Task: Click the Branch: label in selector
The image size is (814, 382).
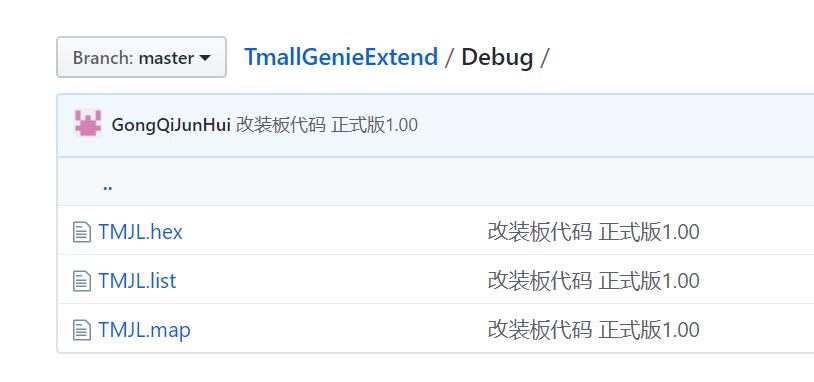Action: (x=103, y=58)
